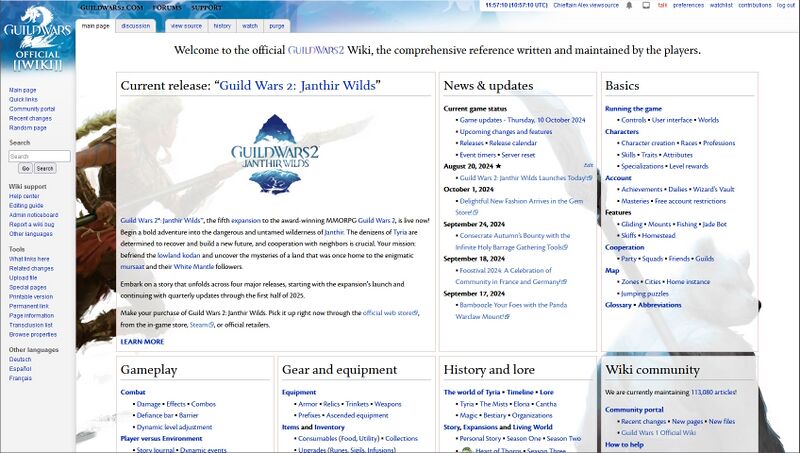Open the Event timers link
800x453 pixels.
478,155
